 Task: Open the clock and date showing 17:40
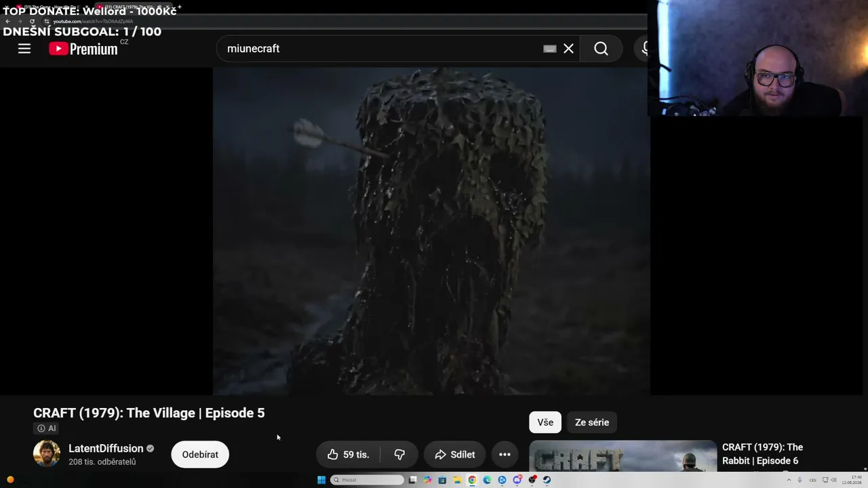click(852, 480)
